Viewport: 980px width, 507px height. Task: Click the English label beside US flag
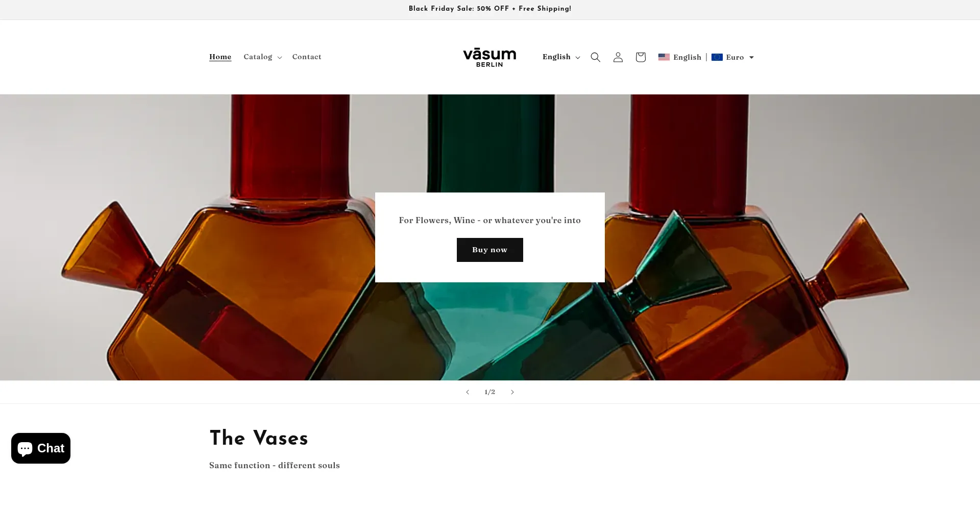pyautogui.click(x=687, y=57)
